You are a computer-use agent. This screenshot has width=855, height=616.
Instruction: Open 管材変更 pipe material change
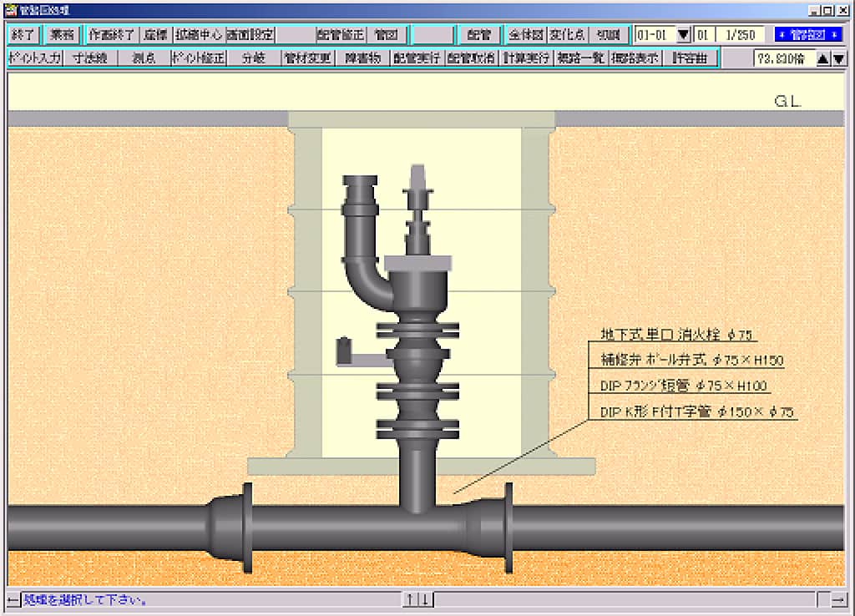point(308,58)
